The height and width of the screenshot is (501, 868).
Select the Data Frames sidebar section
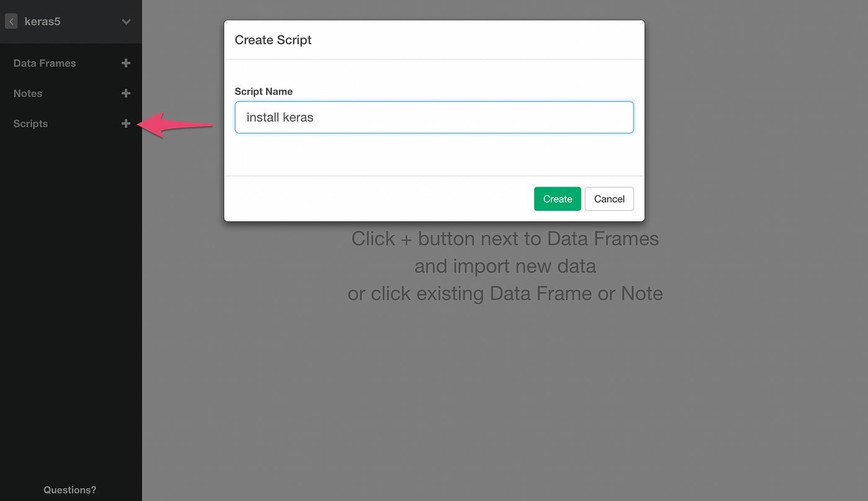(x=44, y=63)
